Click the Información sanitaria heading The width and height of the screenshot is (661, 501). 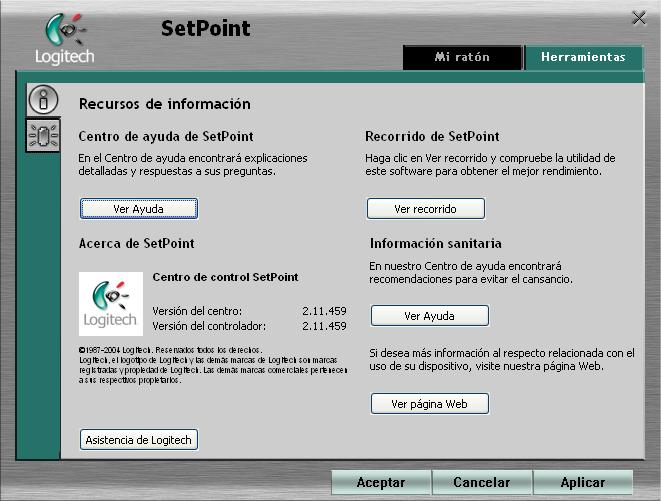tap(436, 243)
